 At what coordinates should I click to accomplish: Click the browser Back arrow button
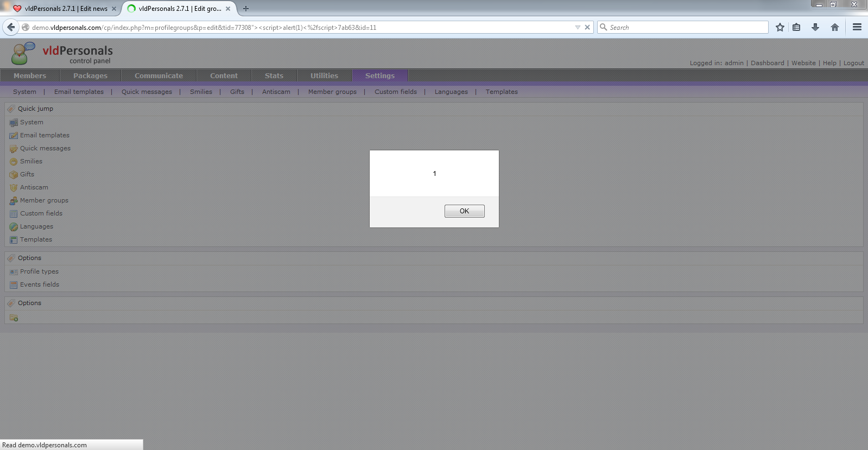pyautogui.click(x=11, y=27)
